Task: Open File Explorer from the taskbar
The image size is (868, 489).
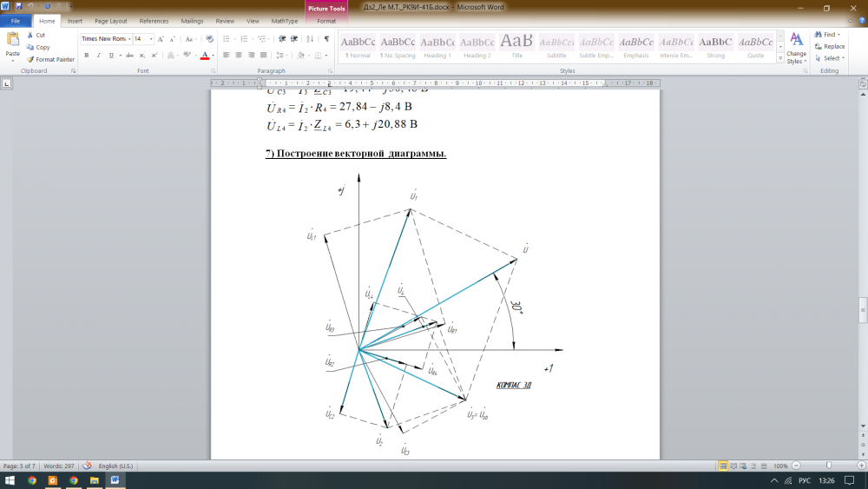Action: point(94,479)
